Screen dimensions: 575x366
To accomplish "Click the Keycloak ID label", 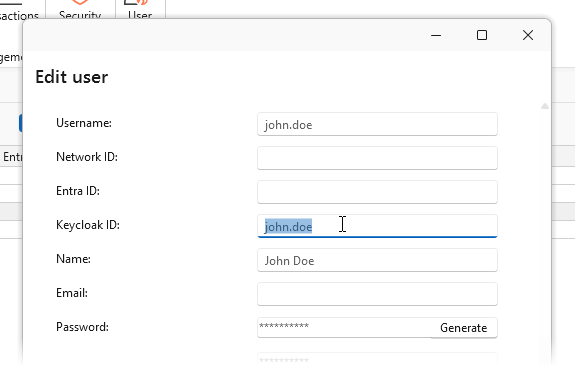I will (88, 225).
